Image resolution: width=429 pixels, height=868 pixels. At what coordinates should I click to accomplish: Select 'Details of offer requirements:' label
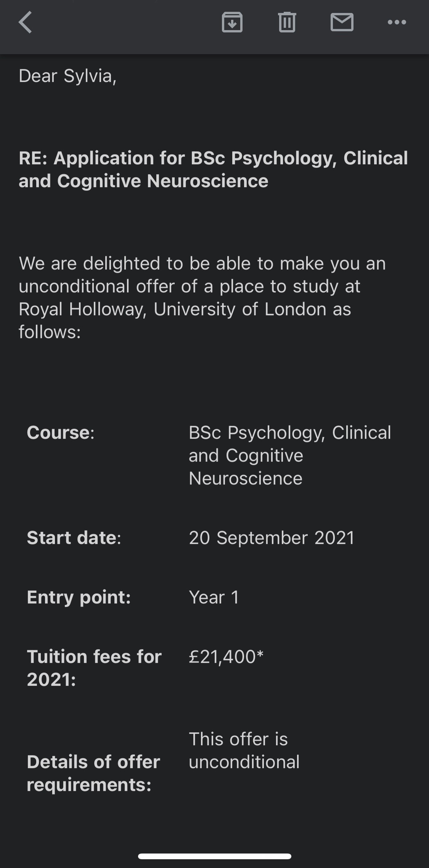pos(93,773)
